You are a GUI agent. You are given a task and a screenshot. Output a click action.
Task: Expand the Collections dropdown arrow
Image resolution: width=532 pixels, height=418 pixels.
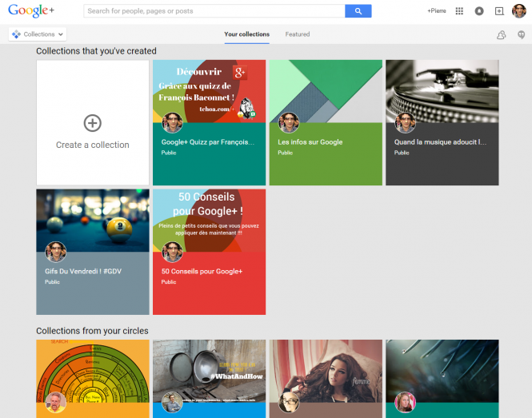tap(60, 34)
